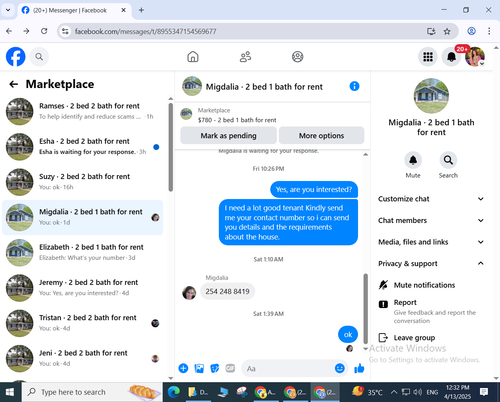Click the volume icon in system tray
500x402 pixels.
417,392
